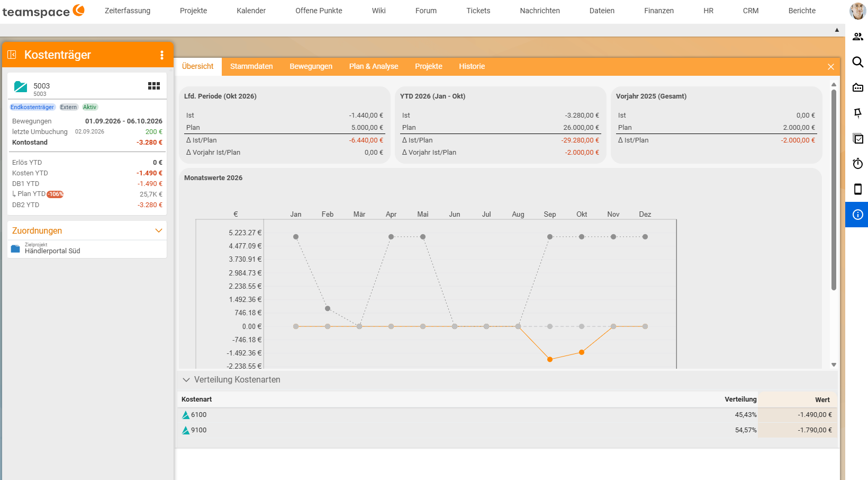The height and width of the screenshot is (480, 868).
Task: Collapse the Kostenträger side panel icon
Action: pos(12,55)
